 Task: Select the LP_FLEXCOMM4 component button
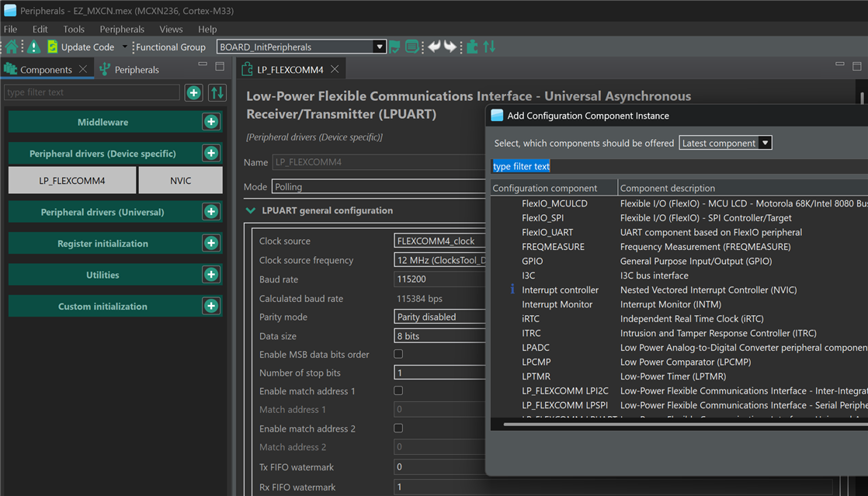(72, 180)
